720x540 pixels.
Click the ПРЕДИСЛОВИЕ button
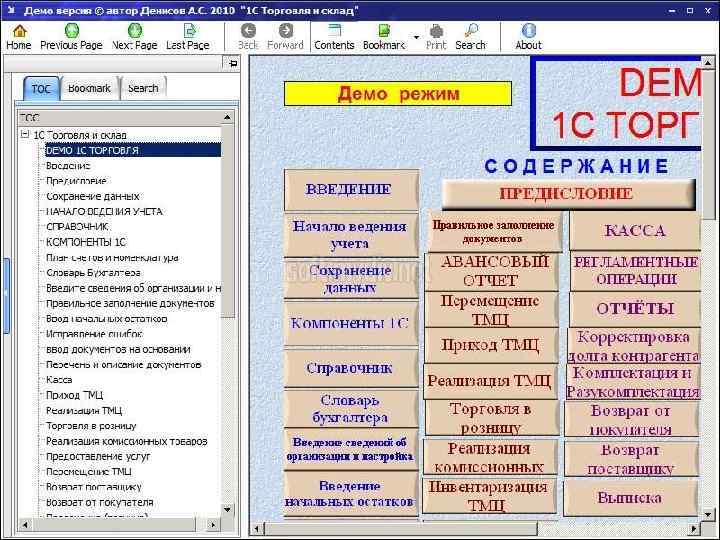point(568,194)
